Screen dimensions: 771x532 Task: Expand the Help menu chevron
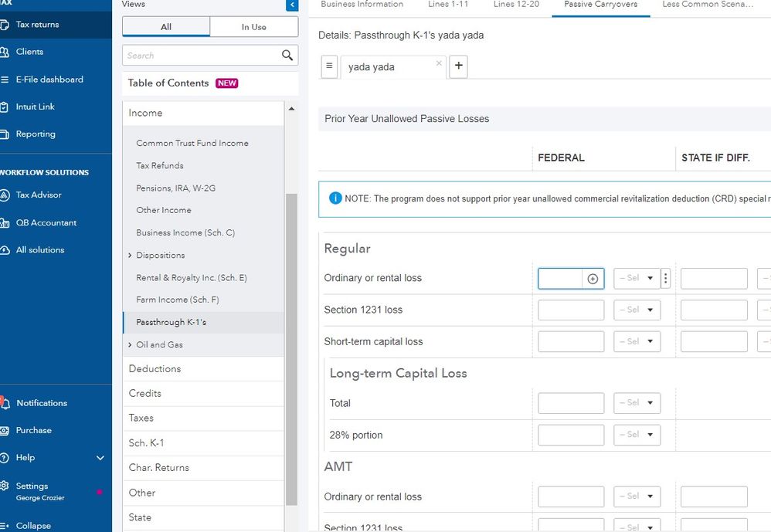[x=100, y=458]
